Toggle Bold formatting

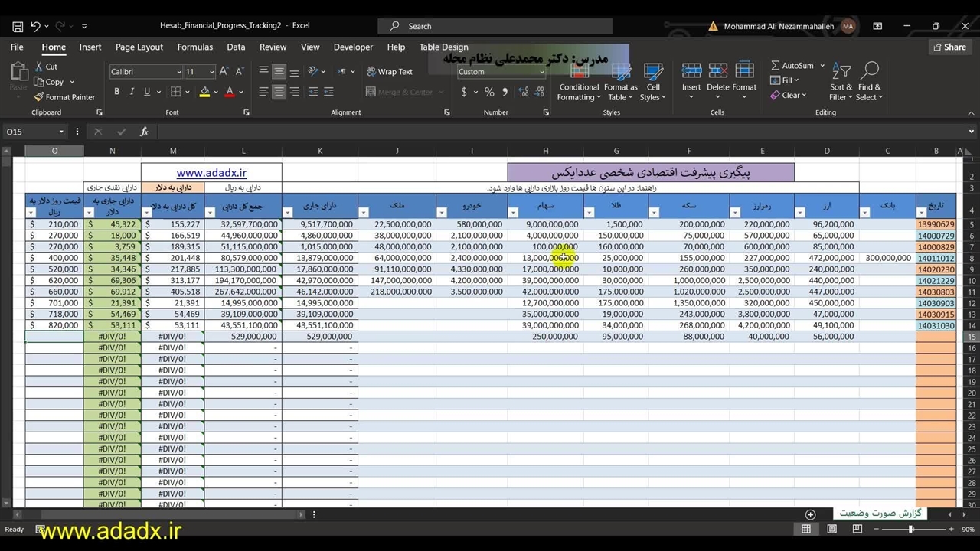click(x=116, y=92)
